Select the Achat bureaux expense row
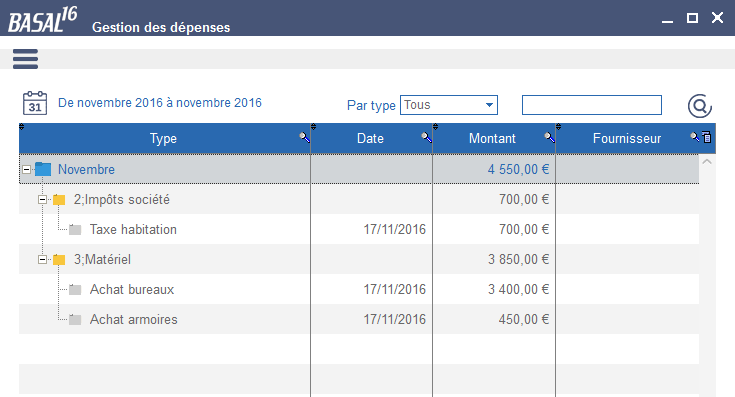 click(x=359, y=289)
